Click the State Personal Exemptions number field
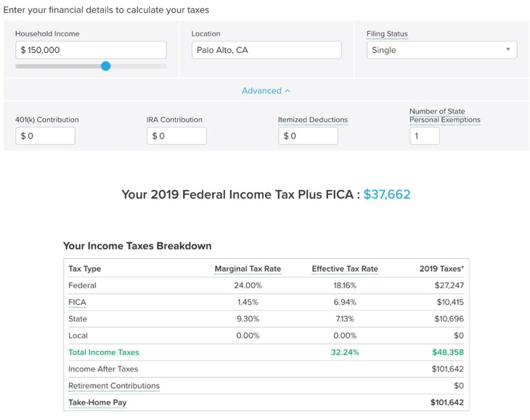This screenshot has height=420, width=530. [x=424, y=136]
